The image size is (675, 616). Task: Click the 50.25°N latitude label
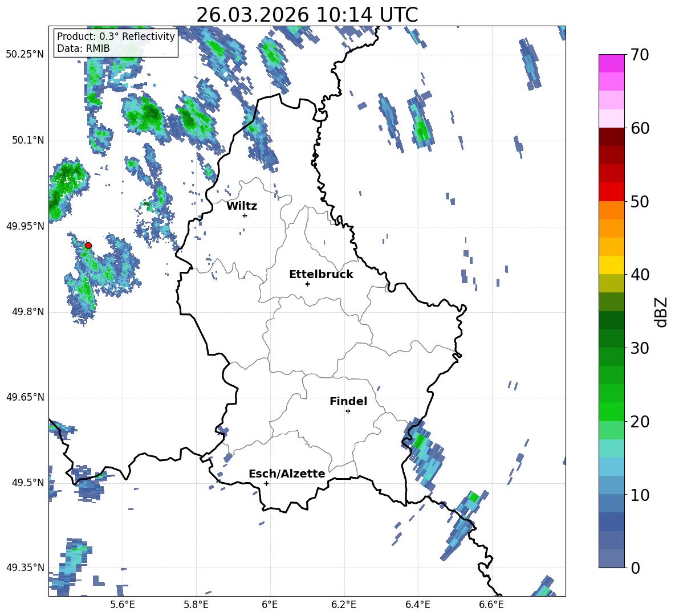click(25, 55)
